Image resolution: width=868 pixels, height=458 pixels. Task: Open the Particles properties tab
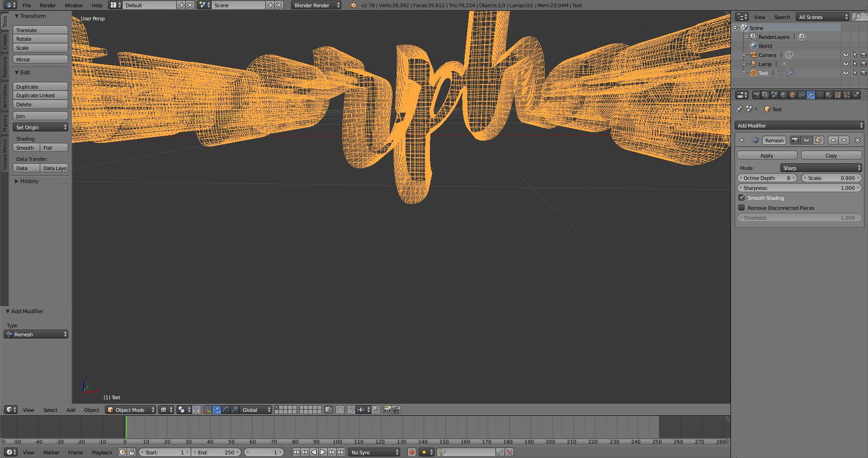pos(846,95)
